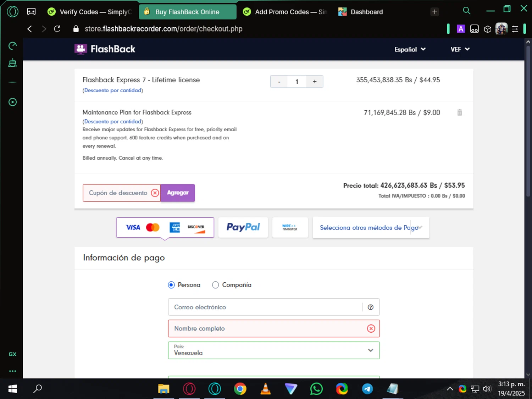Decrease license quantity with minus
The height and width of the screenshot is (399, 532).
pos(279,82)
